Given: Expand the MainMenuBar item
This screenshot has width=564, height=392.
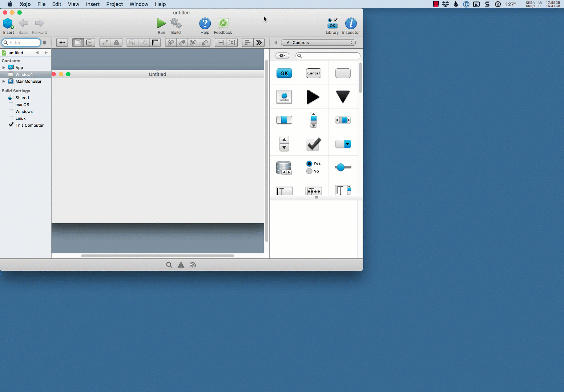Looking at the screenshot, I should [4, 82].
